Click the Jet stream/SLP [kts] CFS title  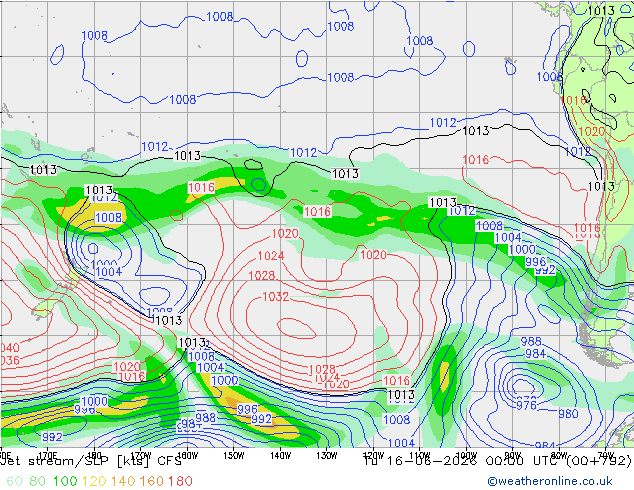(91, 461)
